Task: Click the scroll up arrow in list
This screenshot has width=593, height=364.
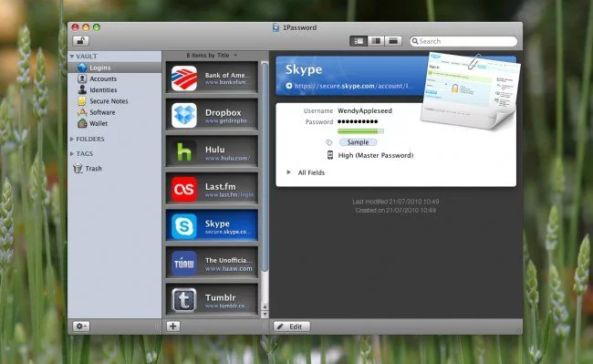Action: 265,307
